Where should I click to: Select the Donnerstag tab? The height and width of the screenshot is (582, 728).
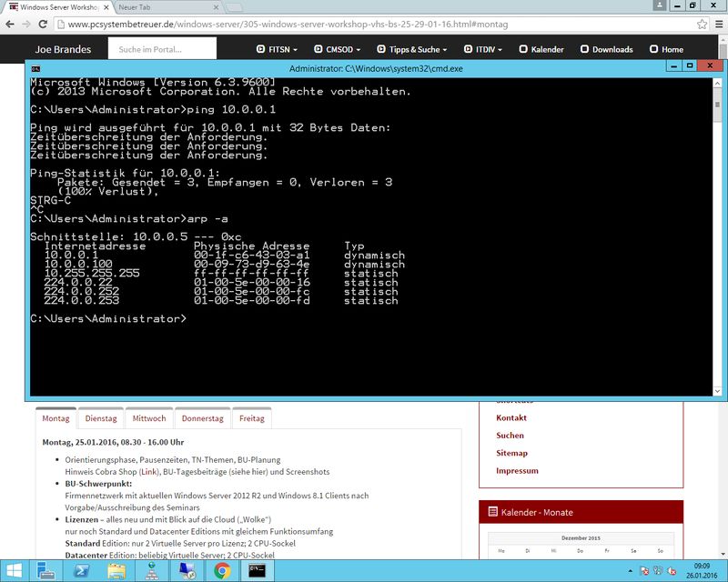[202, 418]
